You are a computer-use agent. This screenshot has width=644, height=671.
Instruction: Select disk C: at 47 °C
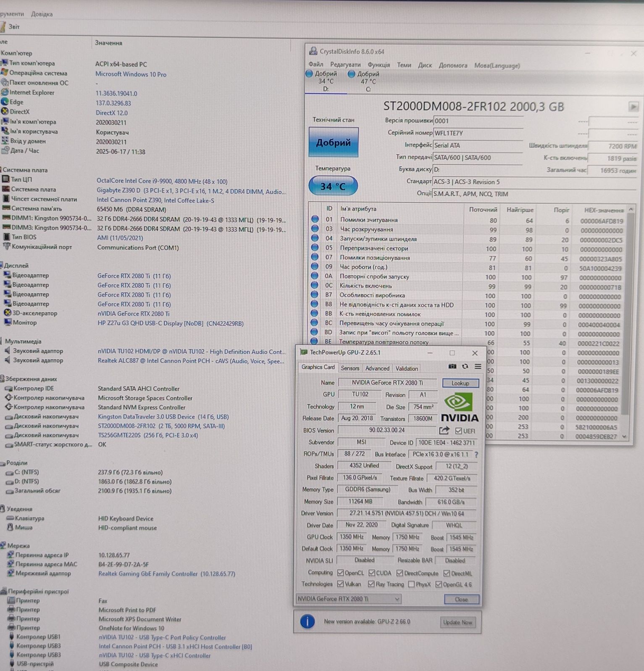click(x=364, y=81)
